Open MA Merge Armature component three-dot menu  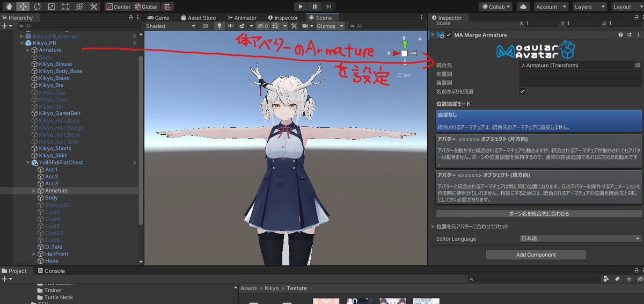coord(638,35)
